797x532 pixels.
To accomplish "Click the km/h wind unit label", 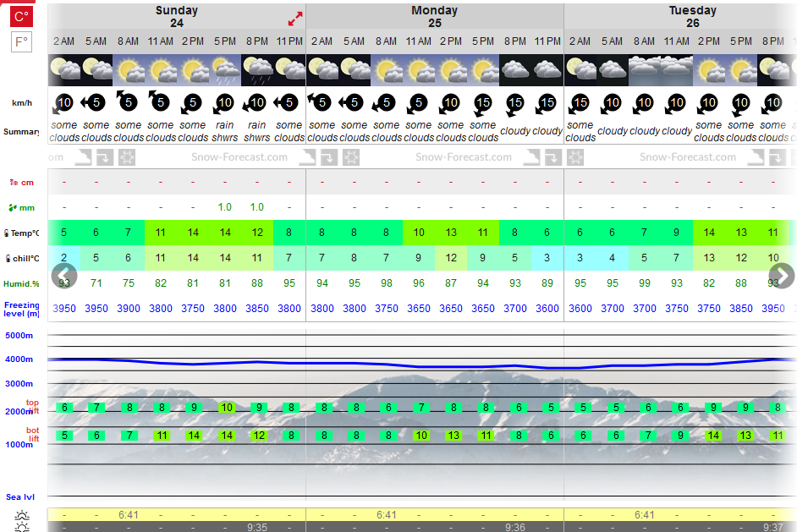I will click(22, 102).
